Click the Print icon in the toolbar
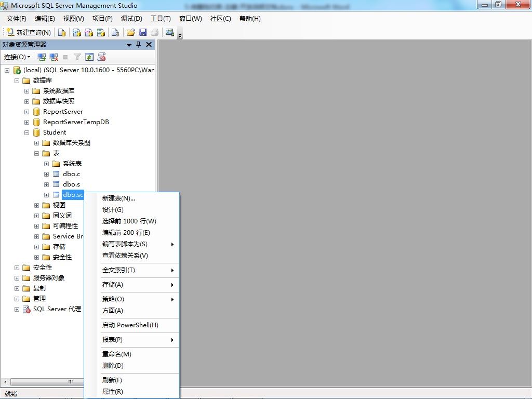The image size is (532, 399). pyautogui.click(x=155, y=33)
